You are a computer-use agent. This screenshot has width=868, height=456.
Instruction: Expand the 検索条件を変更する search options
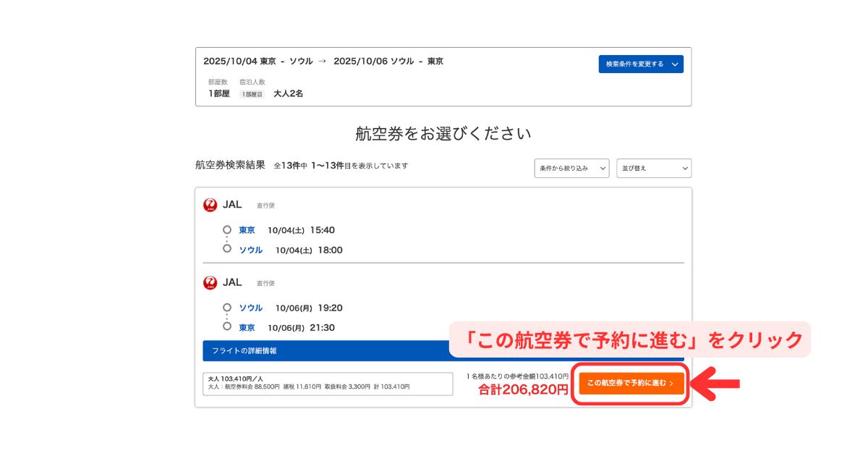tap(640, 64)
